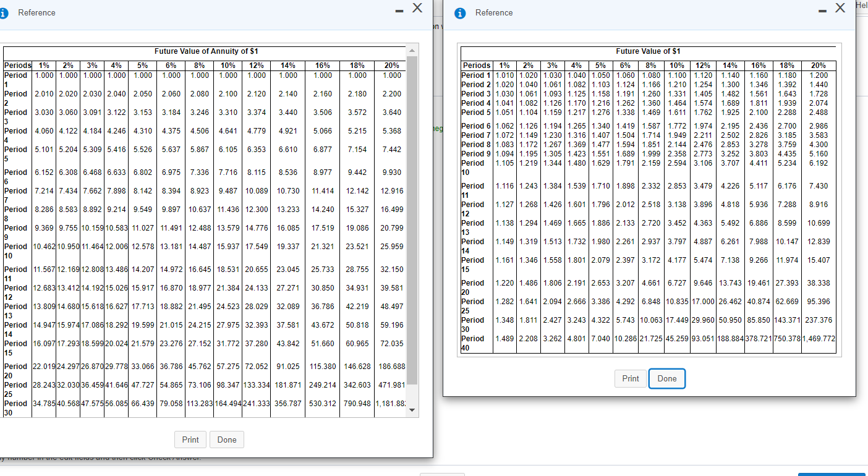Click the annuity value 186.688
Viewport: 868px width, 476px height.
[x=393, y=367]
